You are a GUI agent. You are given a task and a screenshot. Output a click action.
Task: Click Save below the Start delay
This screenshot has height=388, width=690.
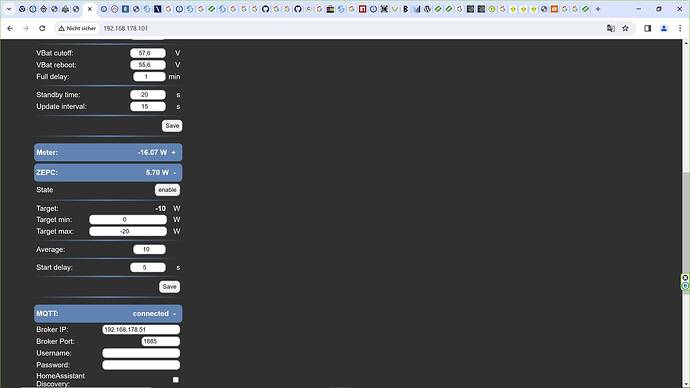[x=169, y=287]
